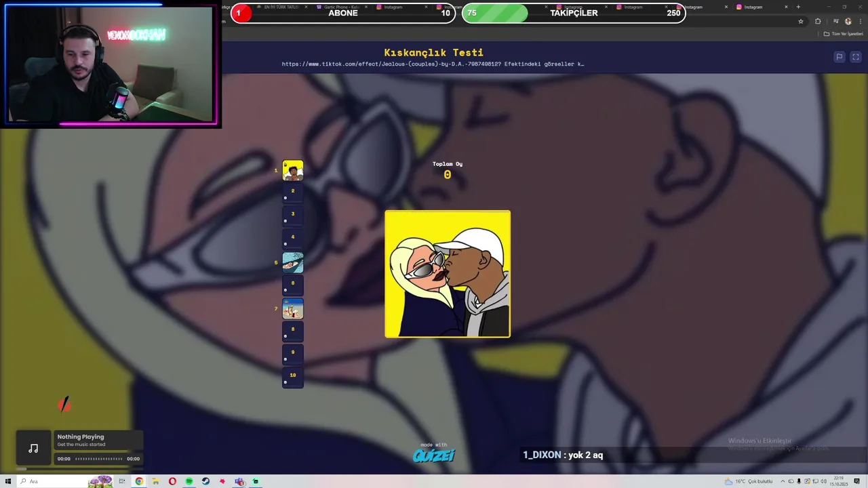This screenshot has width=868, height=488.
Task: Select rank 8 slot in the list
Action: point(293,331)
